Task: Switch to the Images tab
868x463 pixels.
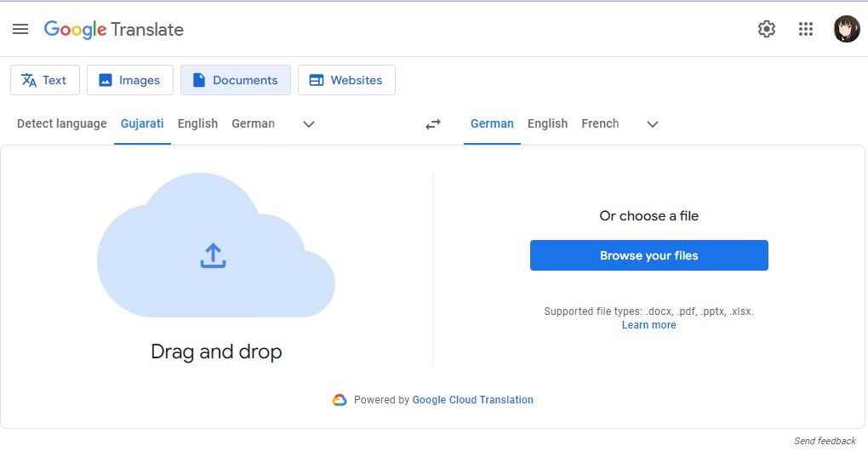Action: coord(130,80)
